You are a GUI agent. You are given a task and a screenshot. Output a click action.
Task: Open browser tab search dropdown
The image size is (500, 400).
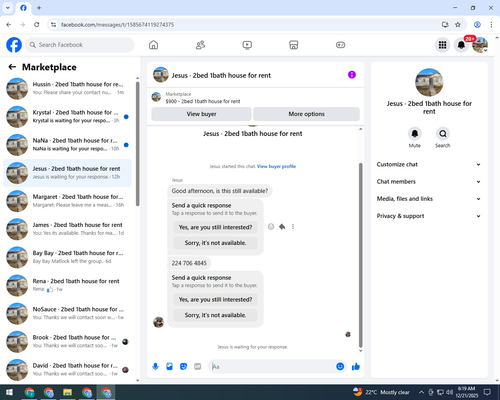point(8,7)
